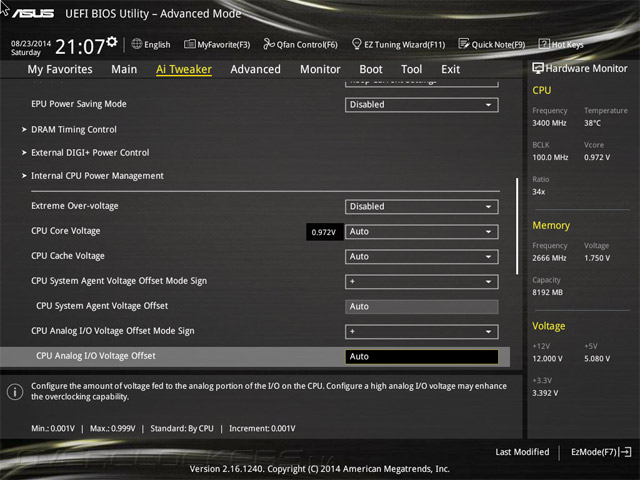
Task: Click the 08/23/2014 date text
Action: point(31,43)
